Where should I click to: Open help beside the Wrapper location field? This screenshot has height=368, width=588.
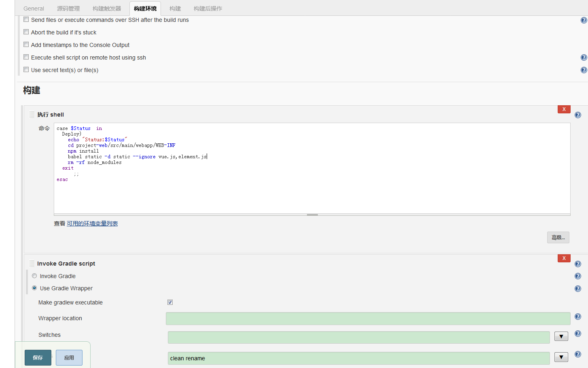click(577, 316)
